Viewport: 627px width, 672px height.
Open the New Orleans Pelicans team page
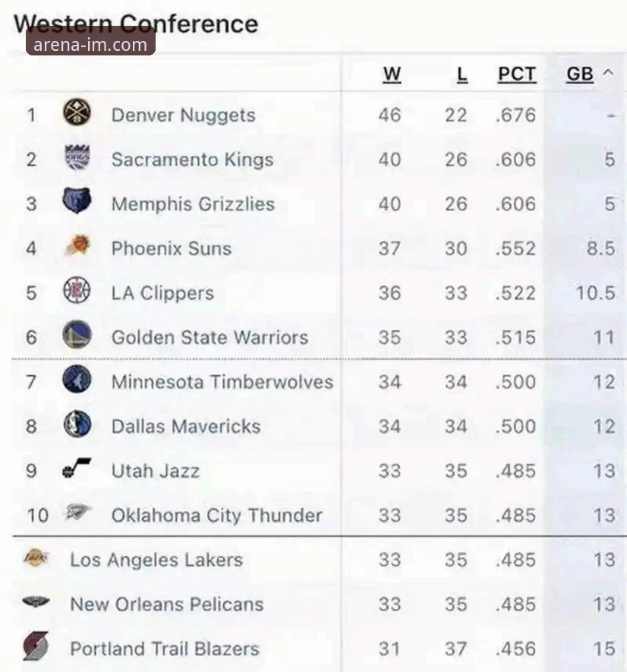tap(166, 604)
